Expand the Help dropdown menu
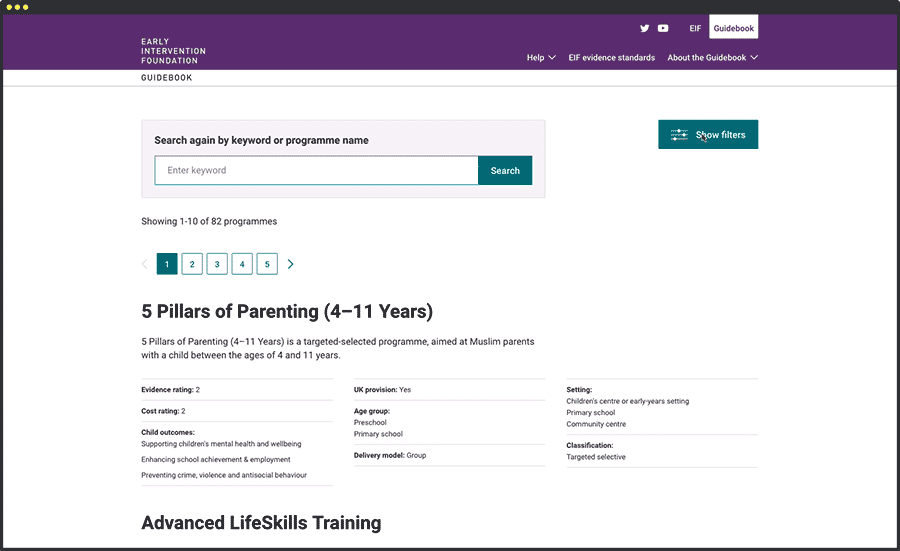Image resolution: width=900 pixels, height=551 pixels. point(541,58)
